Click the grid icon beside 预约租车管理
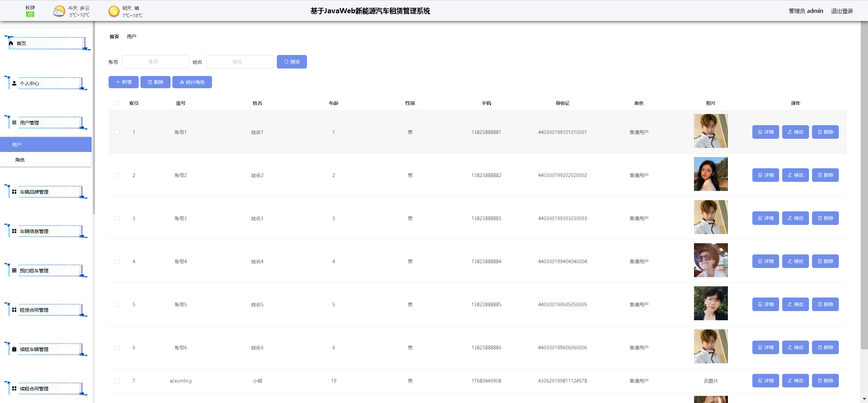Viewport: 868px width, 403px height. (14, 270)
